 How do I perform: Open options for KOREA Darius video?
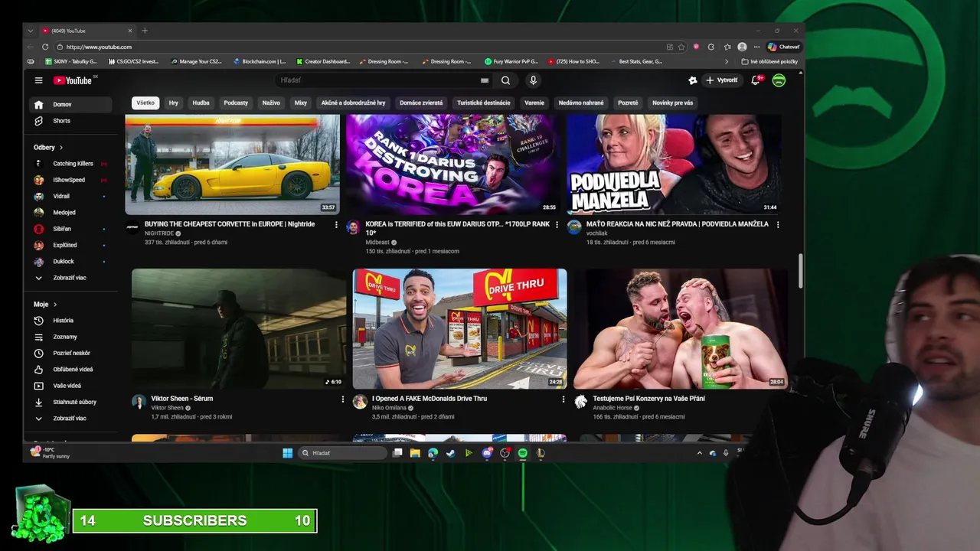click(x=557, y=224)
